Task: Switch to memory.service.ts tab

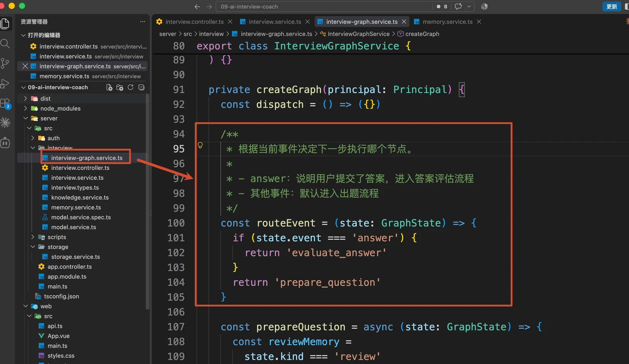Action: coord(447,22)
